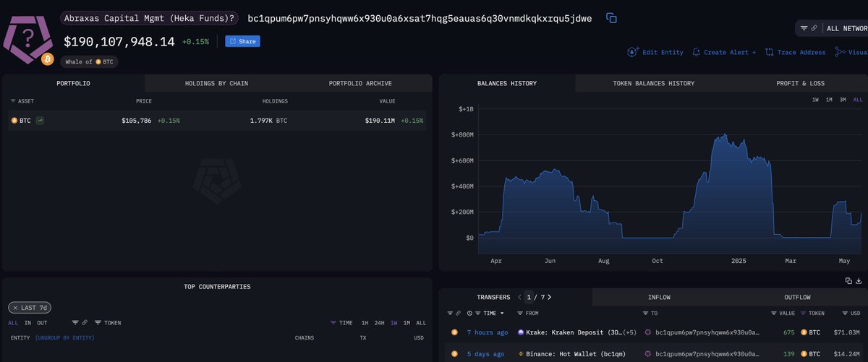
Task: Set chart range to 1M
Action: click(829, 99)
